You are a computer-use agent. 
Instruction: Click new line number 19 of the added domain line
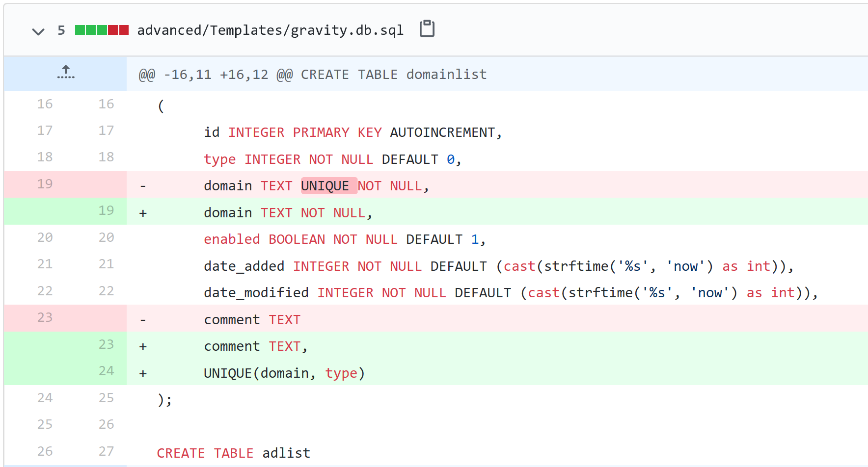tap(106, 210)
